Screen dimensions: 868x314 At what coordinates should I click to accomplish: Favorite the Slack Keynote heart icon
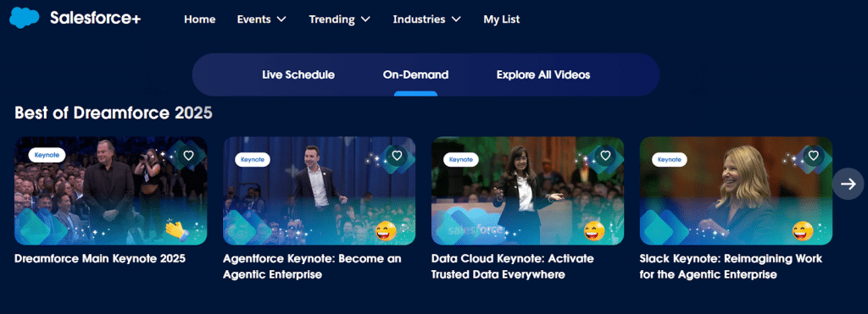pyautogui.click(x=813, y=156)
